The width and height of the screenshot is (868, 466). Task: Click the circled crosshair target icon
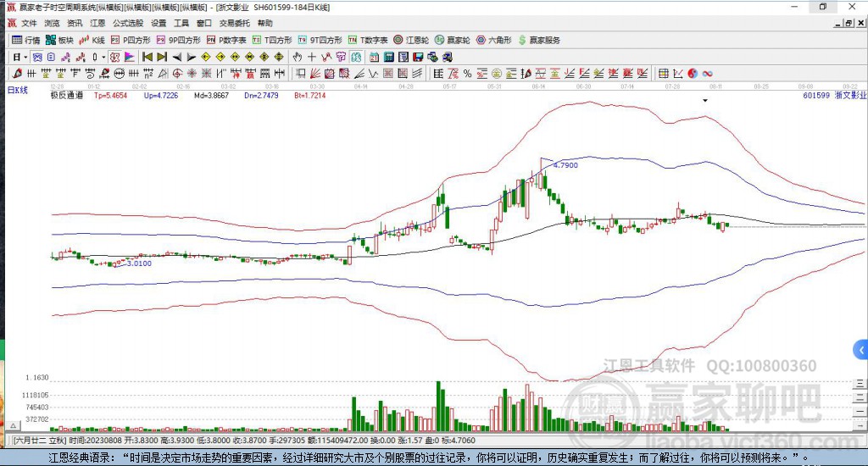pyautogui.click(x=177, y=74)
